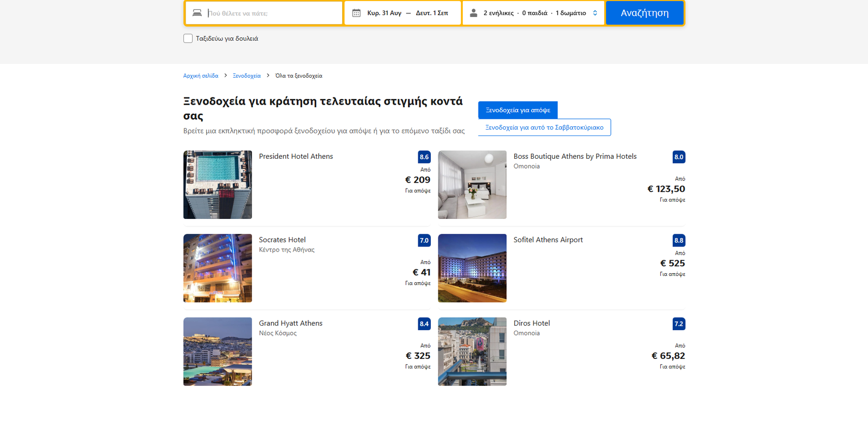Expand the guests and rooms selector arrows
This screenshot has width=868, height=426.
click(595, 13)
